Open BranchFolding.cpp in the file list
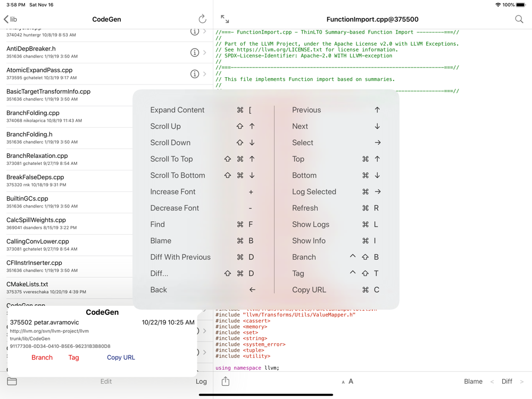This screenshot has width=532, height=399. 66,117
